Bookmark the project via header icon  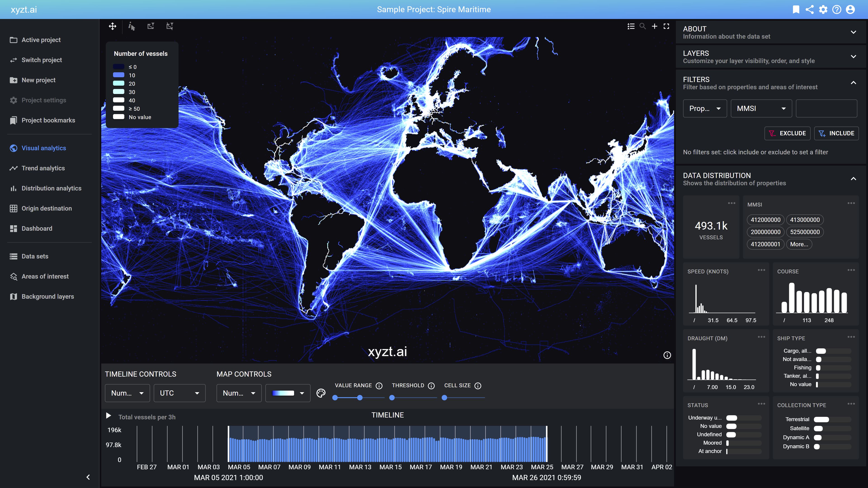click(796, 9)
